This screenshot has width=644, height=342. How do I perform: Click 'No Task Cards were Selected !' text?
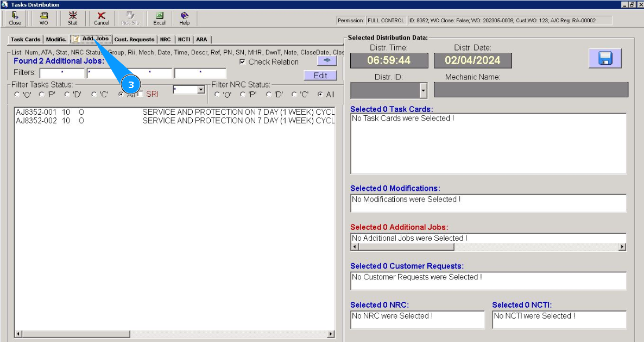(x=403, y=119)
